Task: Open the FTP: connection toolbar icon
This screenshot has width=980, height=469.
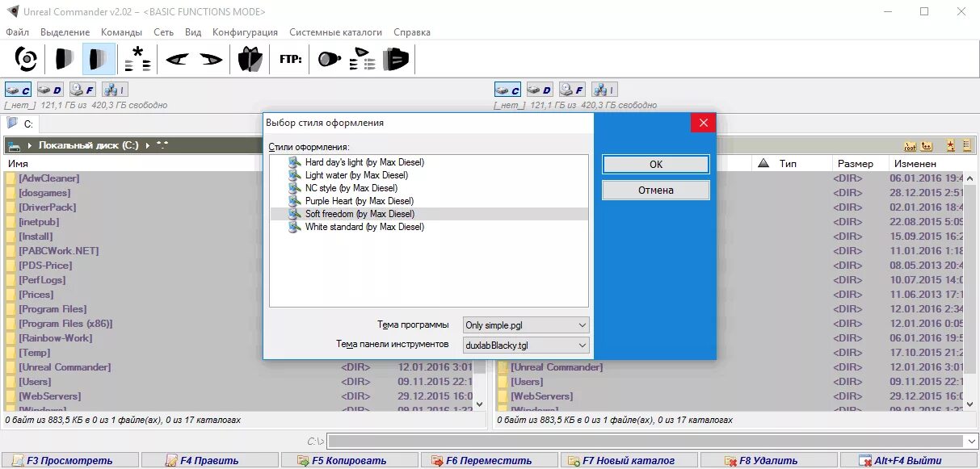Action: point(291,59)
